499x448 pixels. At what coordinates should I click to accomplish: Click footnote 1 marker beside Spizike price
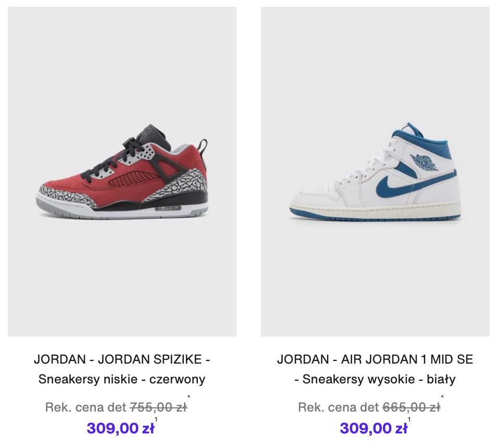tap(156, 419)
